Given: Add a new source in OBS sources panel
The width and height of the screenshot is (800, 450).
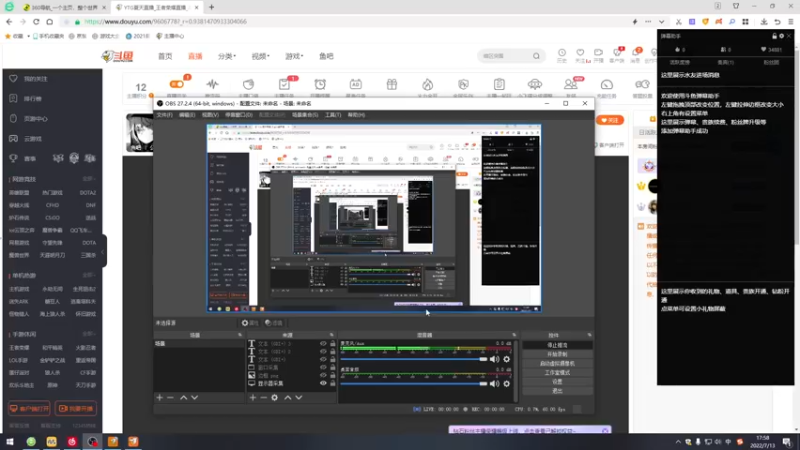Looking at the screenshot, I should click(253, 397).
